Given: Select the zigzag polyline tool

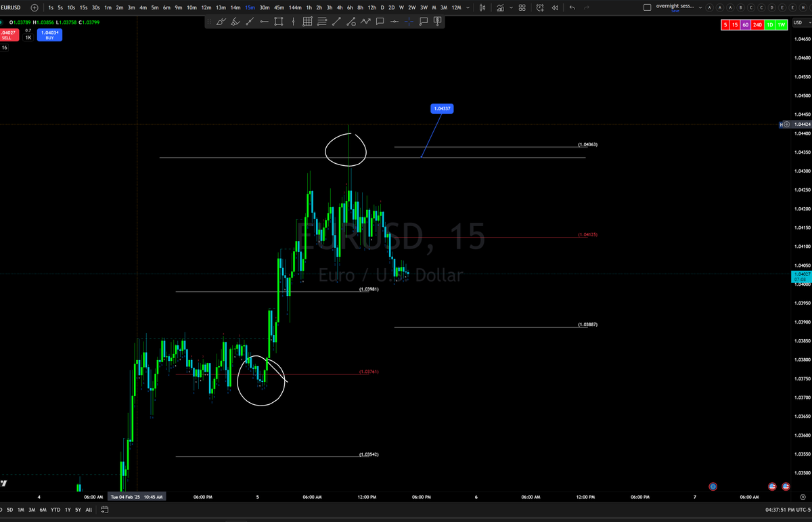Looking at the screenshot, I should coord(365,22).
